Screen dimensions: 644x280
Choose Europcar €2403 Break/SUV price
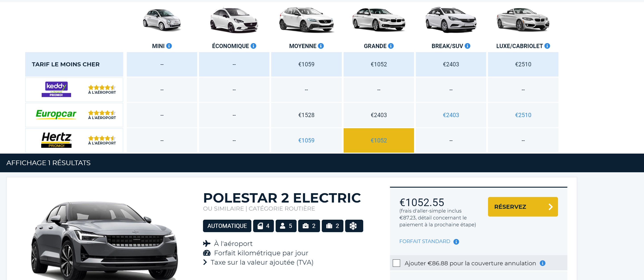point(451,115)
